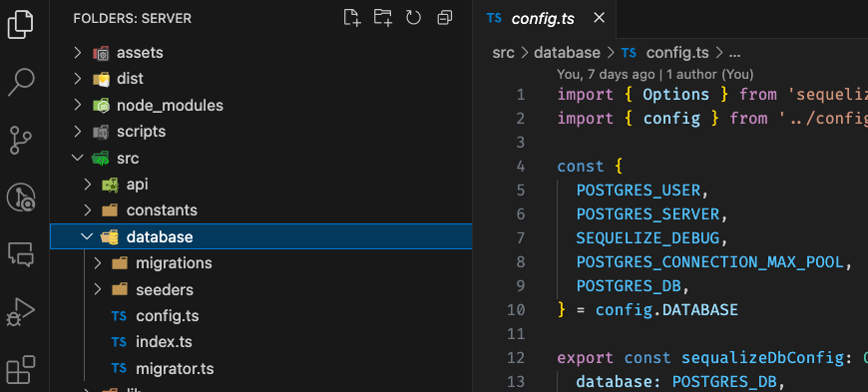Screen dimensions: 868x392
Task: Select the node_modules folder label
Action: pyautogui.click(x=170, y=105)
